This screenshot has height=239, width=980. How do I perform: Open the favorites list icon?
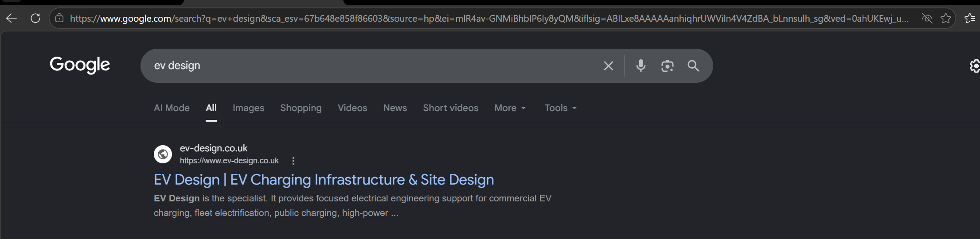(970, 18)
